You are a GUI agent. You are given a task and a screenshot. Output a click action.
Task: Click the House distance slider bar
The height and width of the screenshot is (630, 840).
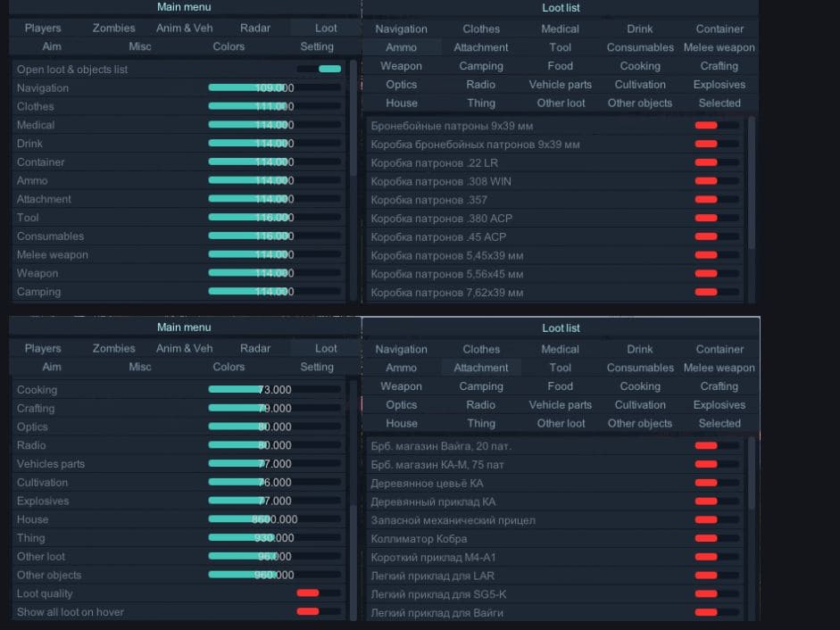(x=273, y=519)
